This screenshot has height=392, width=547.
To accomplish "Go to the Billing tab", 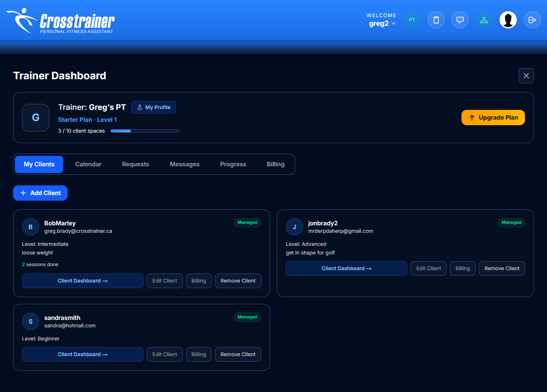I will pos(276,164).
